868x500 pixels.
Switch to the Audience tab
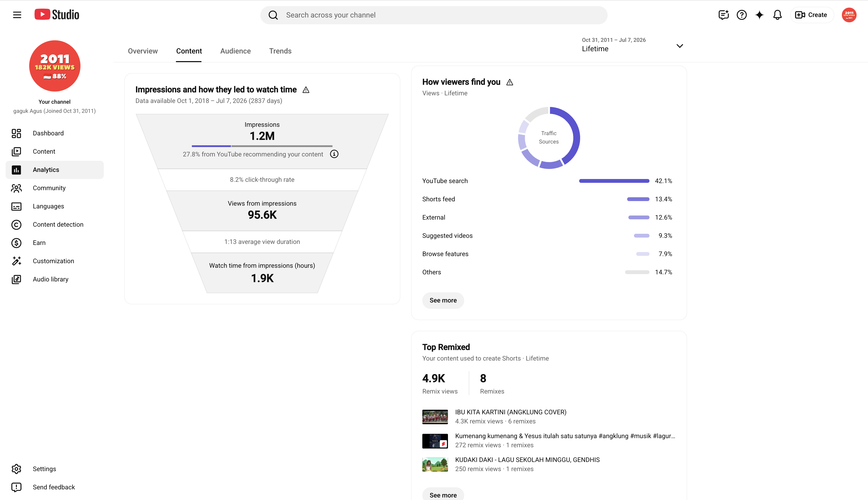point(236,51)
